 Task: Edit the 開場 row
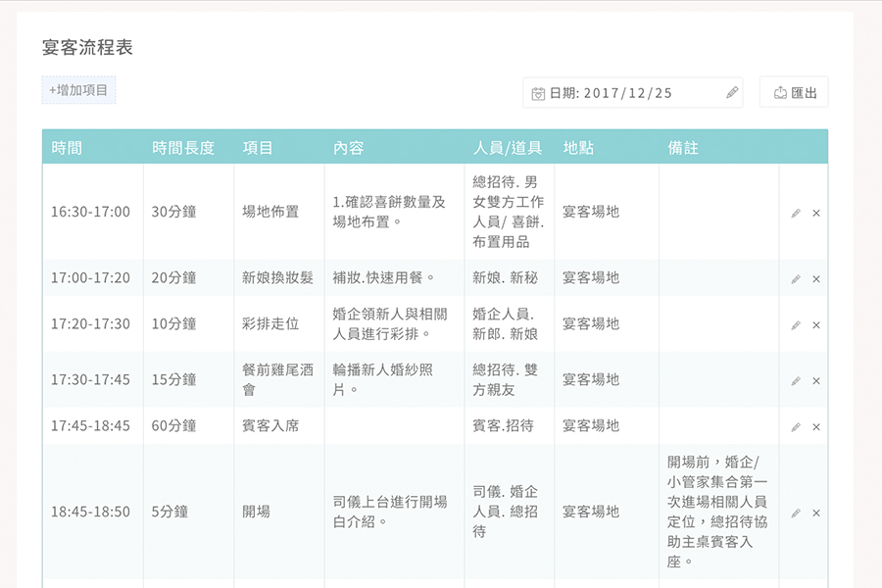(x=796, y=513)
